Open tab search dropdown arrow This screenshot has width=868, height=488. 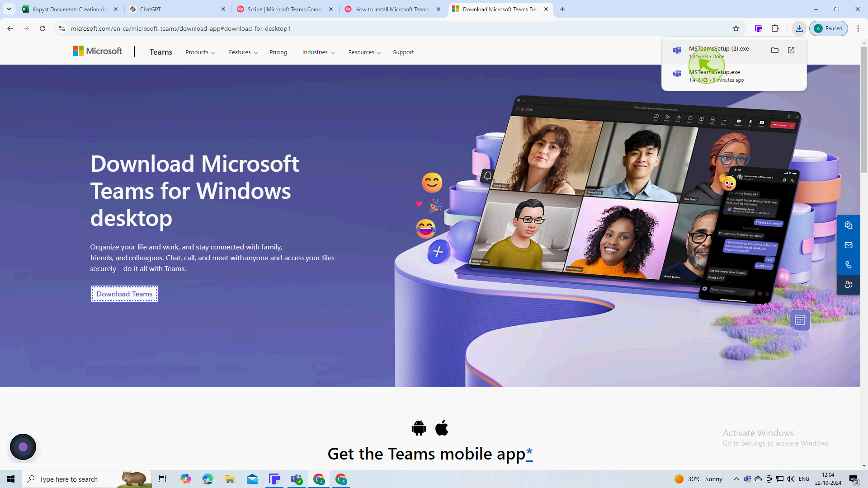tap(9, 9)
